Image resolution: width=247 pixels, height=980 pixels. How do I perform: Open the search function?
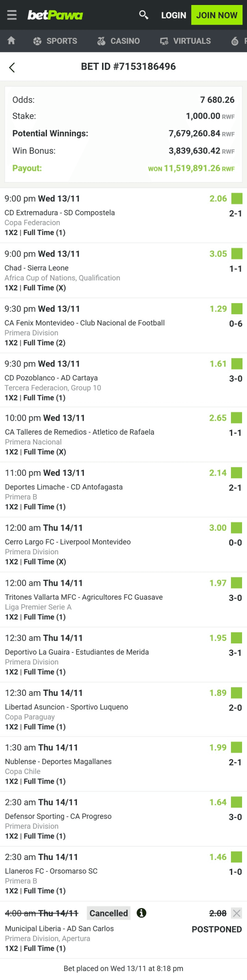(x=144, y=15)
